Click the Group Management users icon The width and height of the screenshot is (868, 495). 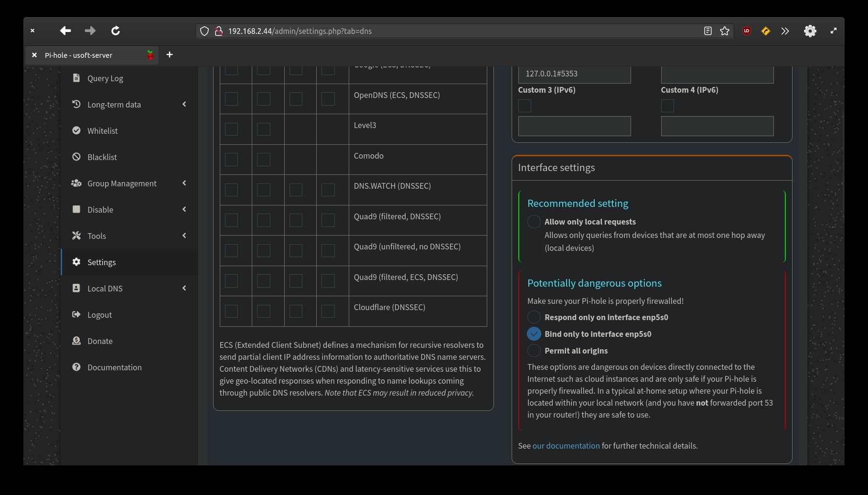coord(76,183)
